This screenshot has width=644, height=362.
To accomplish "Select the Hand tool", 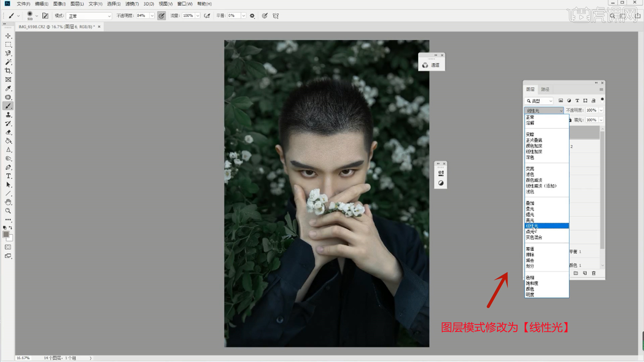I will [8, 202].
